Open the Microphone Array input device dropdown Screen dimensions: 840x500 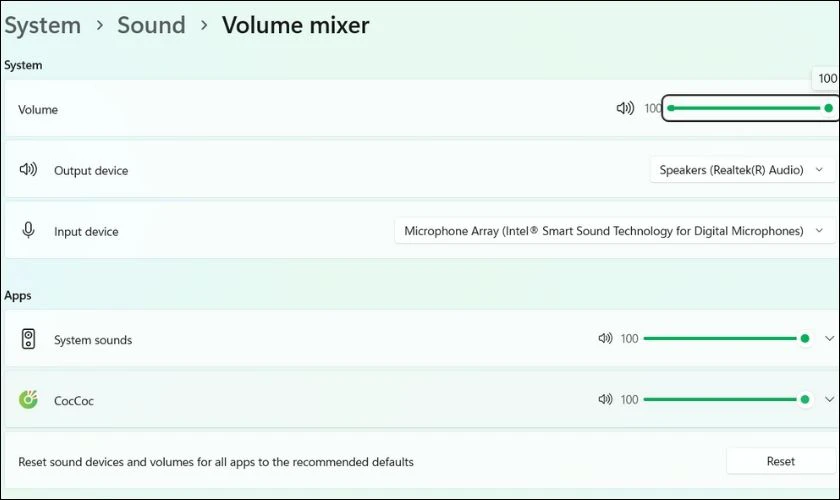pos(614,231)
